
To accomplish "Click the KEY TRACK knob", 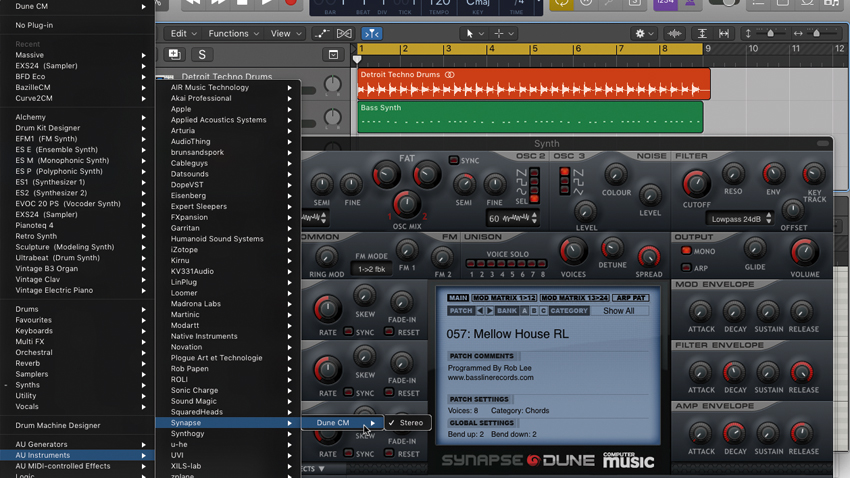I will [813, 175].
